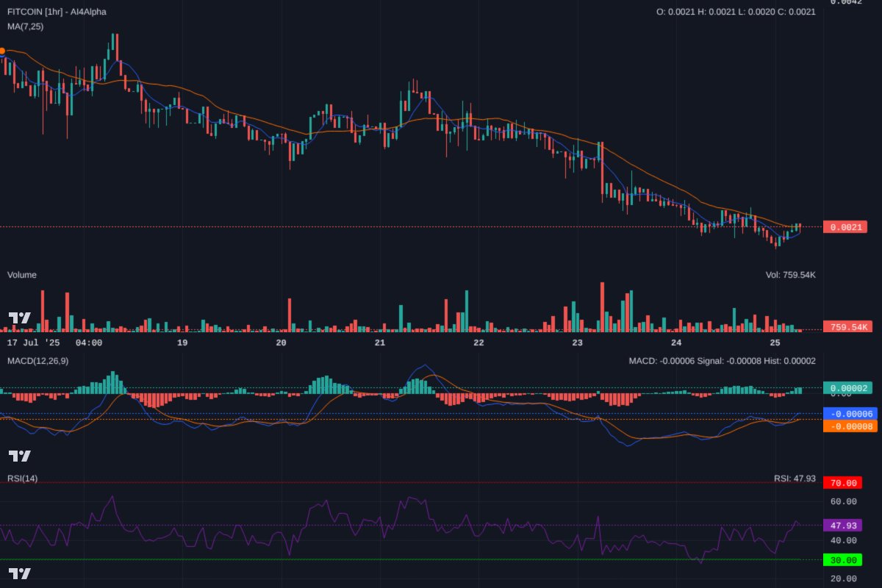Screen dimensions: 882x588
Task: Click the 24 date label on time axis
Action: (x=676, y=343)
